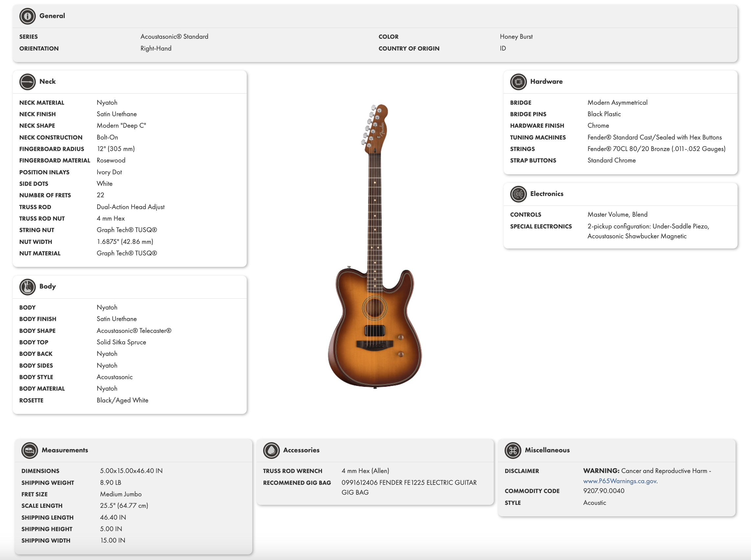The height and width of the screenshot is (560, 751).
Task: Select the Acoustic style value
Action: pyautogui.click(x=594, y=503)
